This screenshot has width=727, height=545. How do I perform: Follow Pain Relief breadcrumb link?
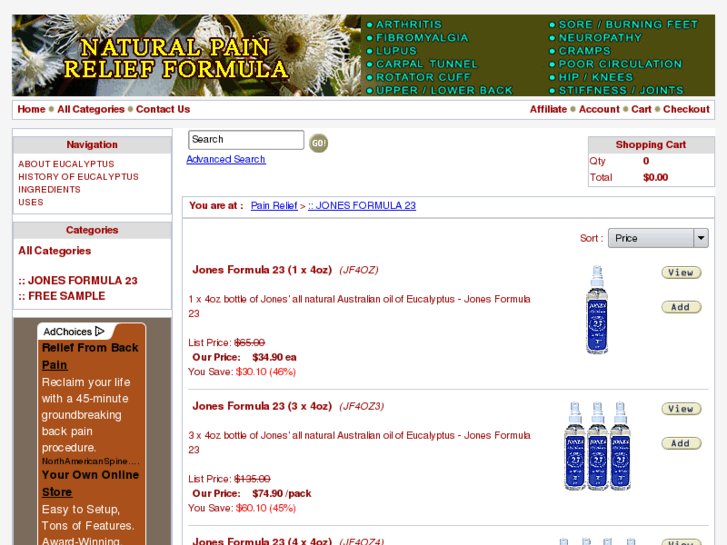coord(274,205)
